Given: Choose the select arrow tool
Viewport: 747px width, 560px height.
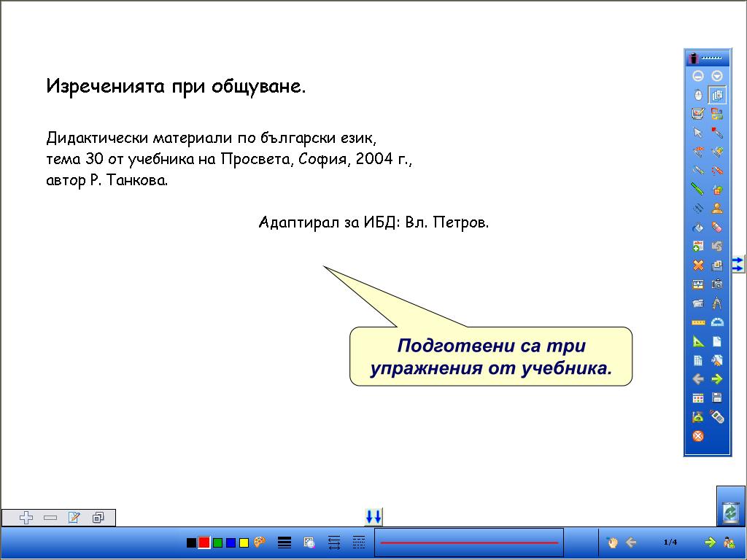Looking at the screenshot, I should (698, 133).
